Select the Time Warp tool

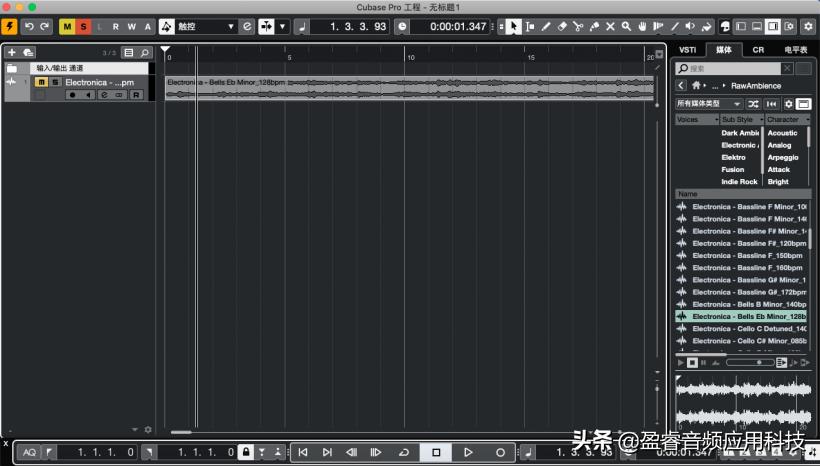[658, 27]
